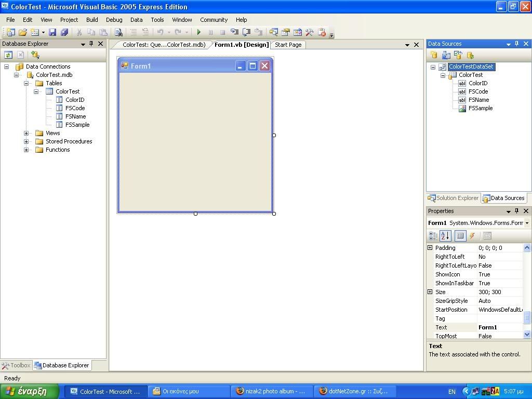Screen dimensions: 532x399
Task: Click Refresh Data Sources icon
Action: (x=470, y=55)
